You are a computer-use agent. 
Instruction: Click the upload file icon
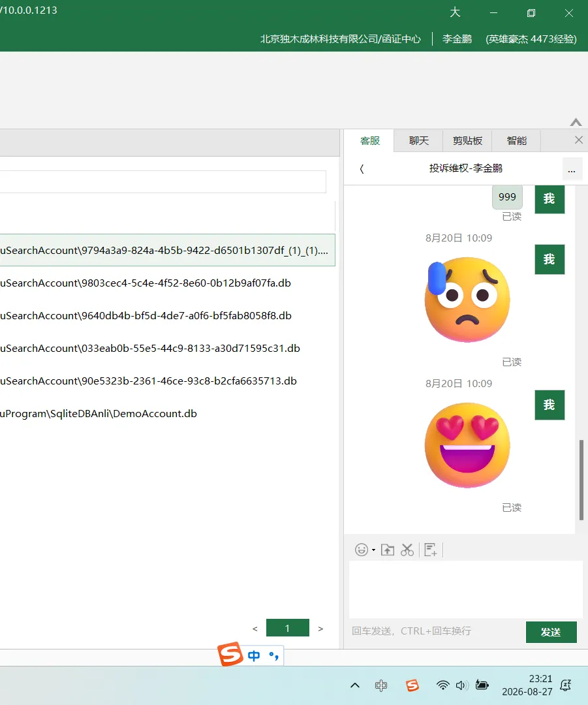click(388, 550)
